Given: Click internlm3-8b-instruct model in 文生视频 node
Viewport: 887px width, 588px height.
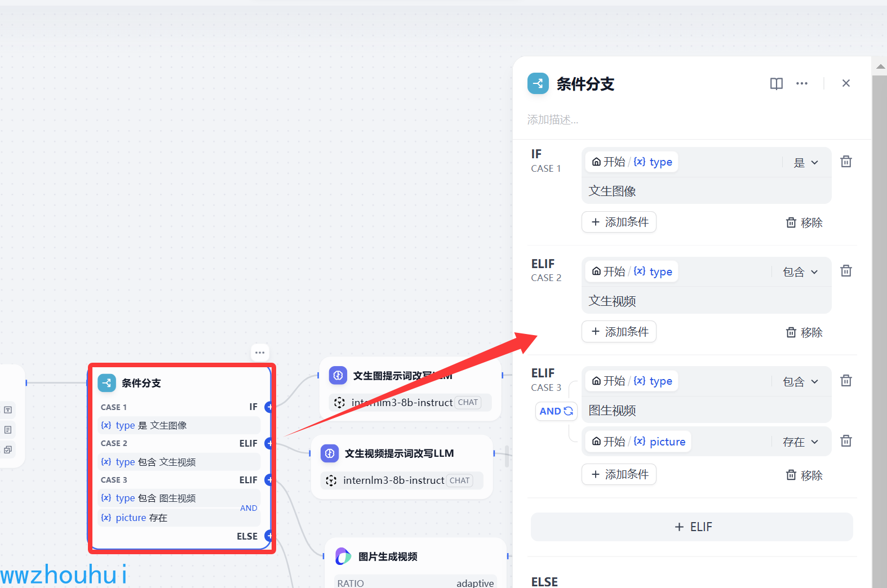Looking at the screenshot, I should [x=394, y=480].
